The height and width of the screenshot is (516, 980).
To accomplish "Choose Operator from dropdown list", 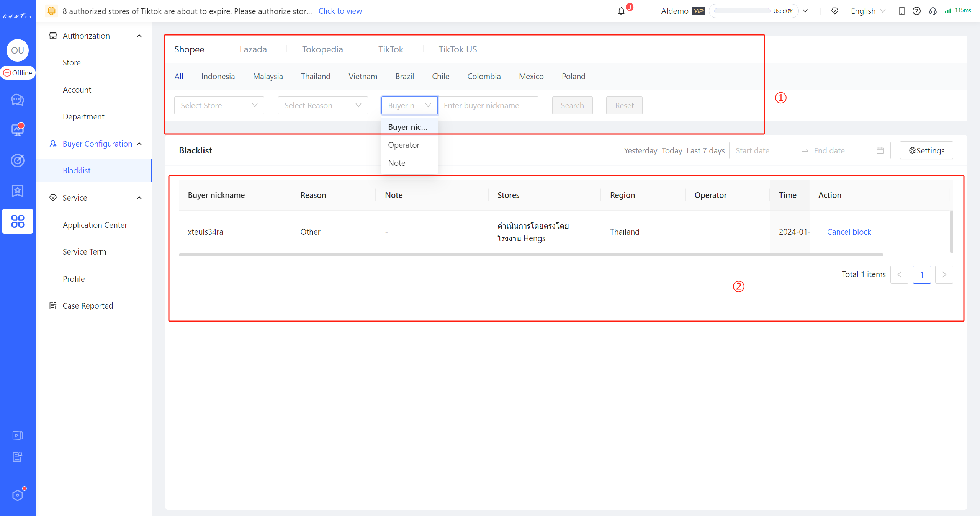I will tap(409, 145).
